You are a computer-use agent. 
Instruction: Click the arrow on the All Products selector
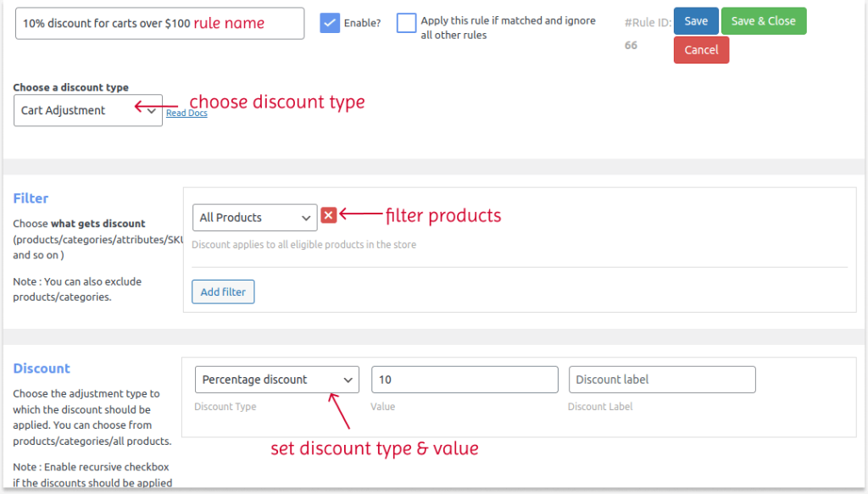click(x=307, y=217)
